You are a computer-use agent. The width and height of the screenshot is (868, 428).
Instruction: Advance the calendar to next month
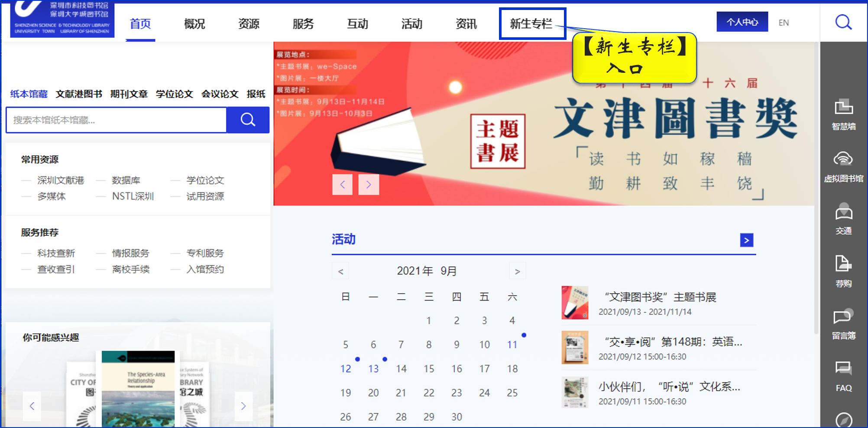(517, 271)
